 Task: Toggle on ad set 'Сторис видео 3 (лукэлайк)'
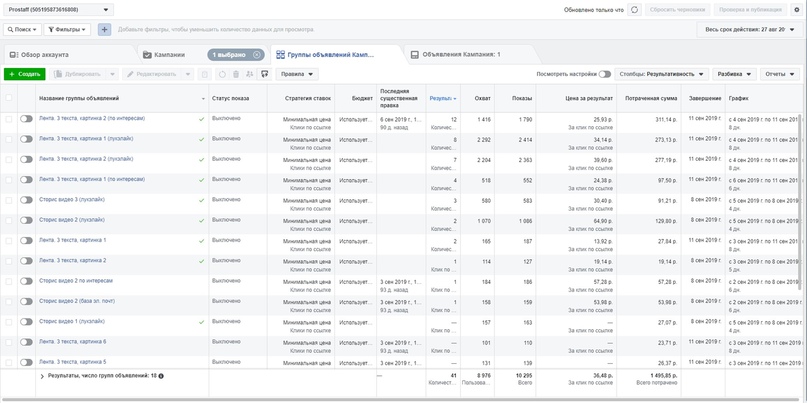coord(26,200)
